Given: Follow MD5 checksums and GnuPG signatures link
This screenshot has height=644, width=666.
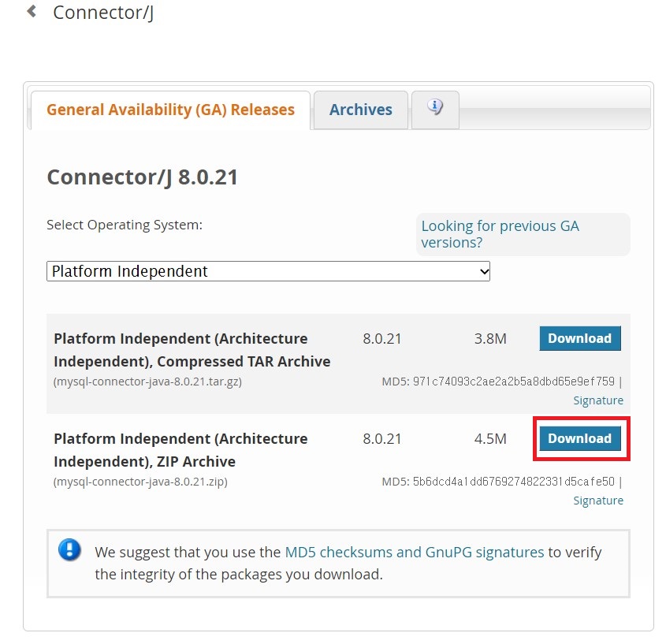Looking at the screenshot, I should [x=414, y=552].
